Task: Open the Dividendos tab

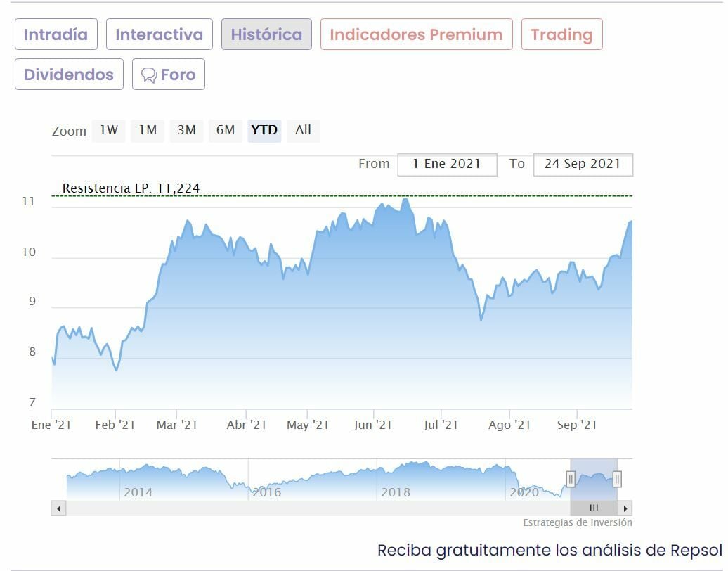Action: [x=69, y=75]
